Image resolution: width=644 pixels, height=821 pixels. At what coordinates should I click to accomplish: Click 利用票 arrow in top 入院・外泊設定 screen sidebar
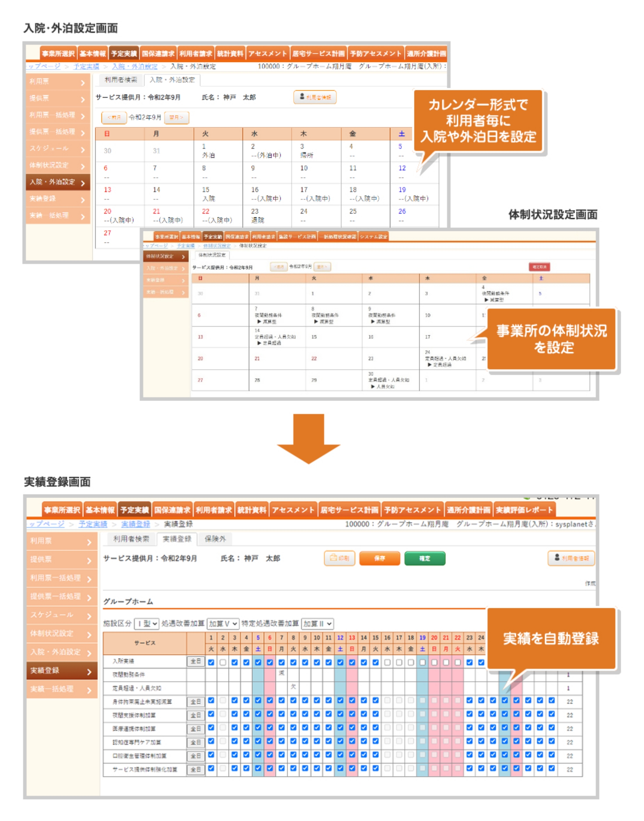(x=83, y=83)
